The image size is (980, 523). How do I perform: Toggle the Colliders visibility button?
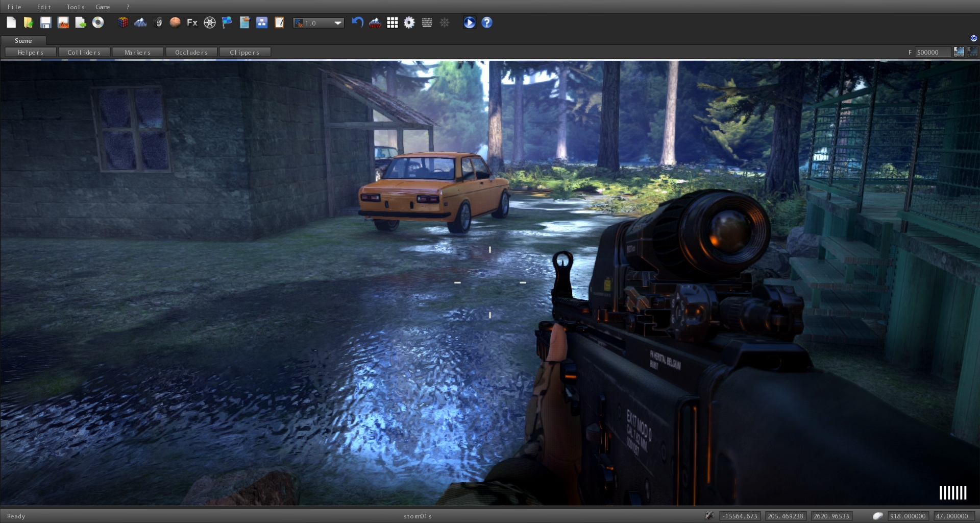pos(84,52)
